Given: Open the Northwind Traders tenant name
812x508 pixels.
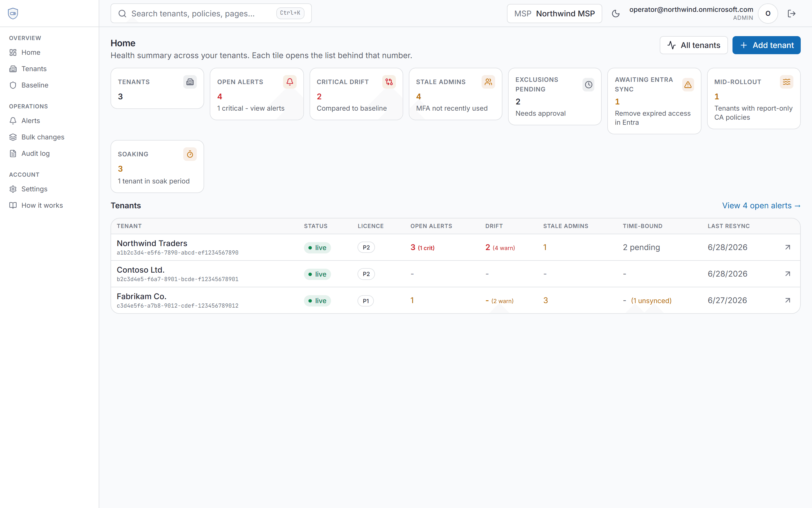Looking at the screenshot, I should [152, 243].
